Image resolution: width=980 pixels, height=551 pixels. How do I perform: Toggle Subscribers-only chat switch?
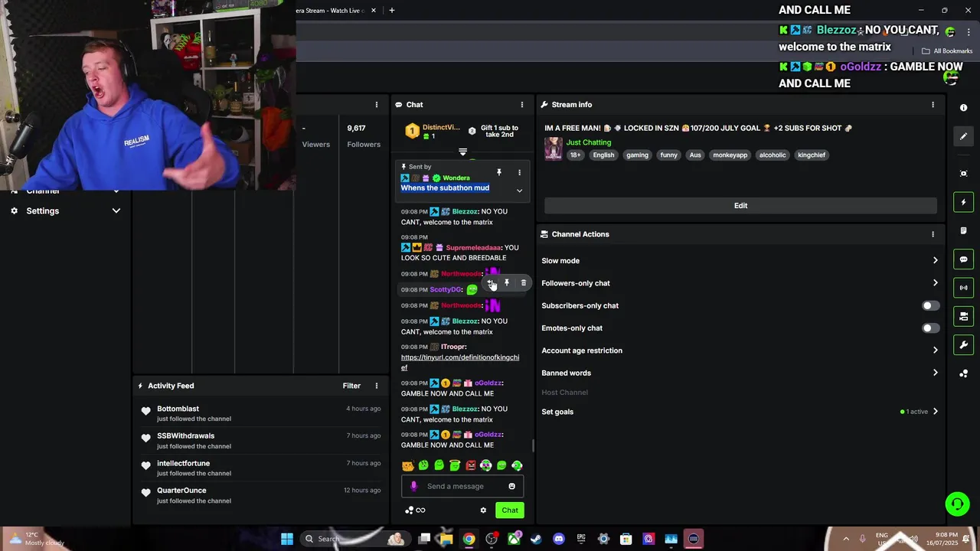tap(930, 305)
